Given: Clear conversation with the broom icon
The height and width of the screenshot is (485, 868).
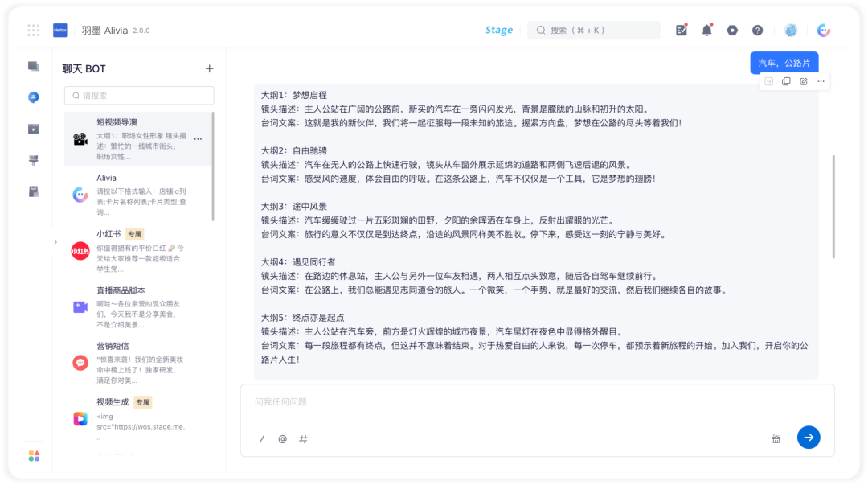Looking at the screenshot, I should tap(776, 439).
